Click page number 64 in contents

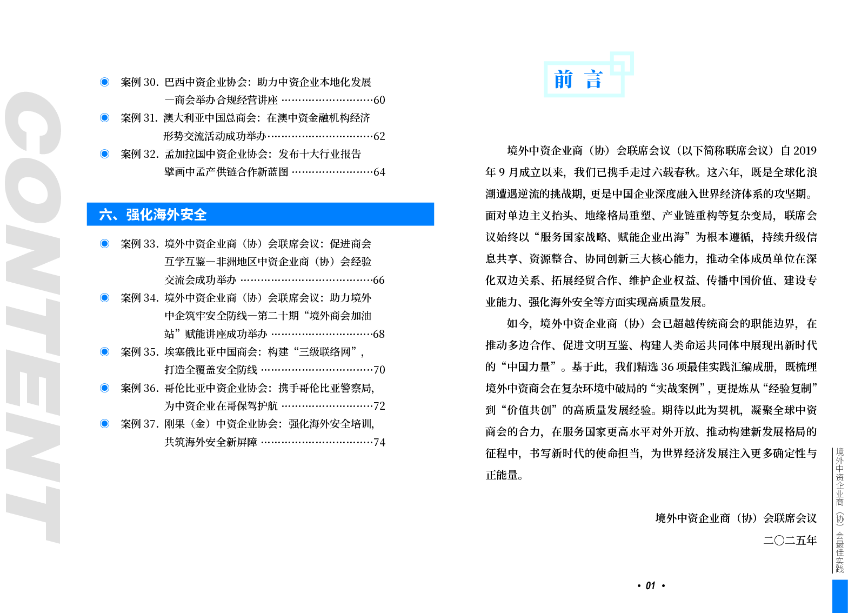(x=379, y=172)
